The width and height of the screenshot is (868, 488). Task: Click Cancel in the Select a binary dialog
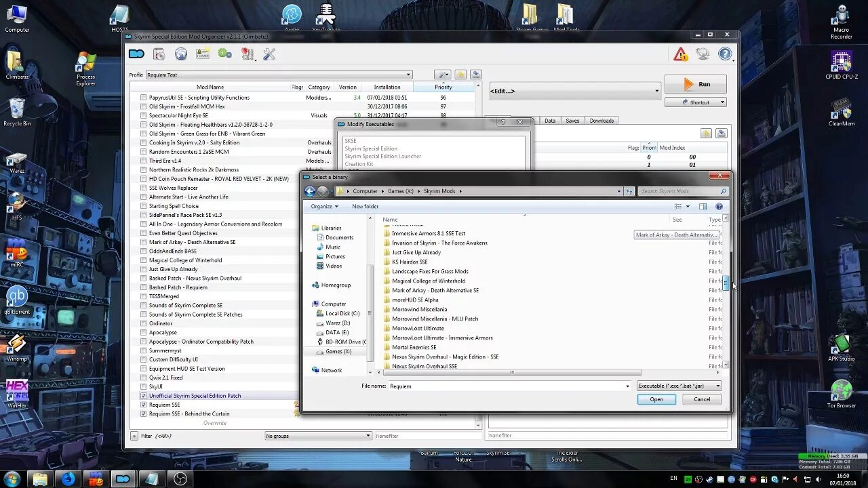click(702, 399)
